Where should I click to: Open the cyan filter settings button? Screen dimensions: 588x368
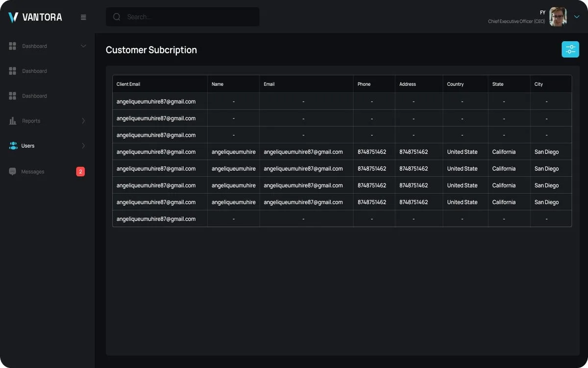[x=570, y=49]
